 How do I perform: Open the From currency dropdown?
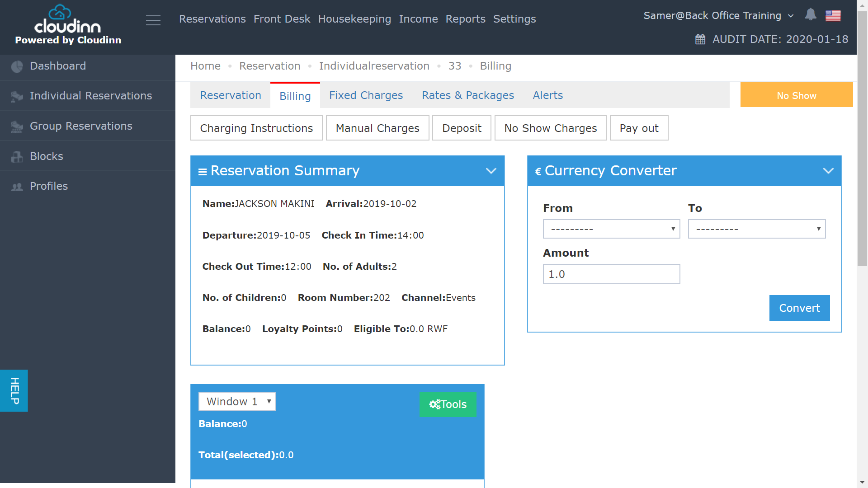point(612,229)
